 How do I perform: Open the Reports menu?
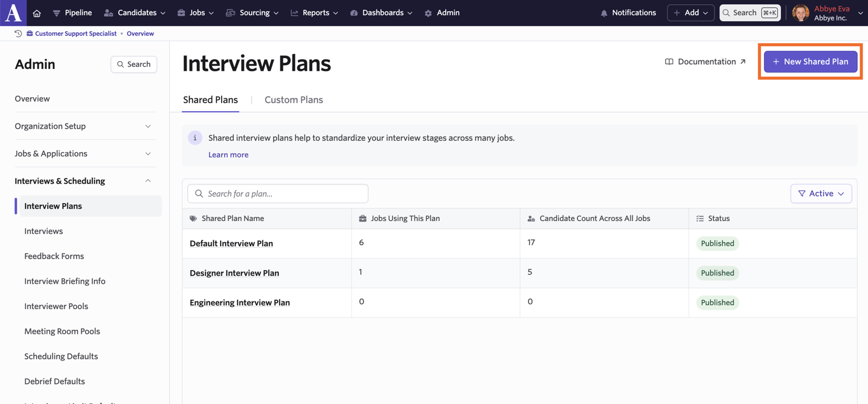(x=315, y=13)
